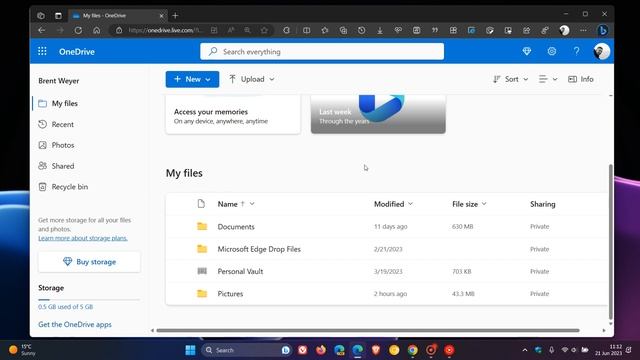Open the Upload dropdown
The image size is (640, 360).
coord(251,79)
